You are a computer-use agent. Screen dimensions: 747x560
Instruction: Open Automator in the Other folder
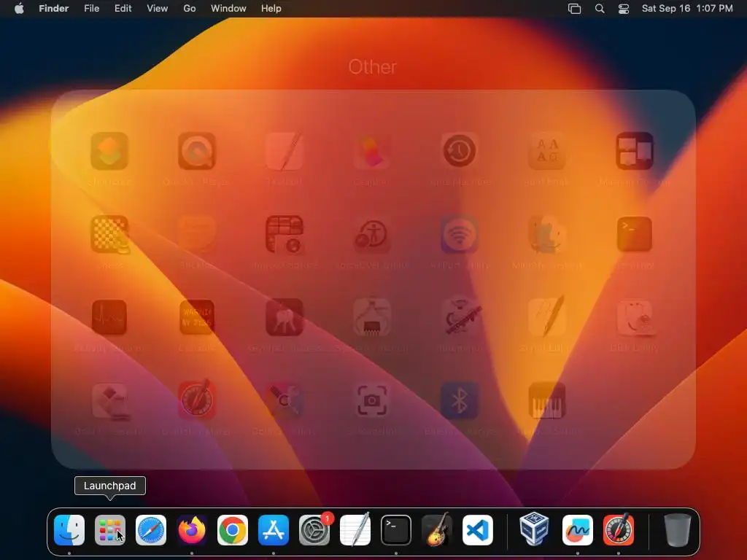[x=460, y=318]
